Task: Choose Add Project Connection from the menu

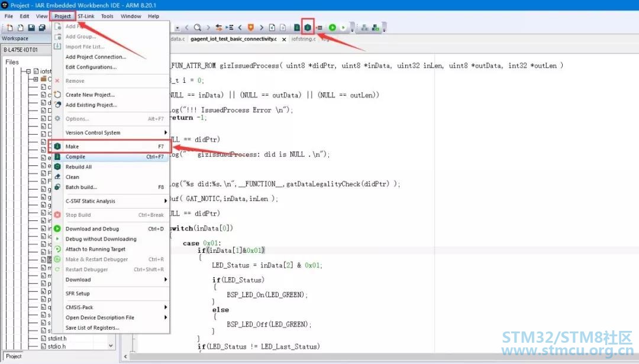Action: tap(111, 57)
